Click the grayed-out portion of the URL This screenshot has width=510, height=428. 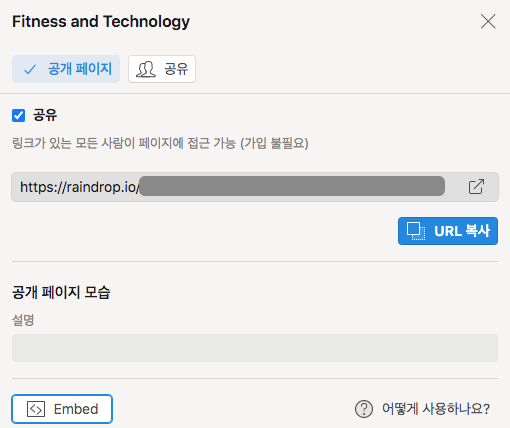coord(292,186)
